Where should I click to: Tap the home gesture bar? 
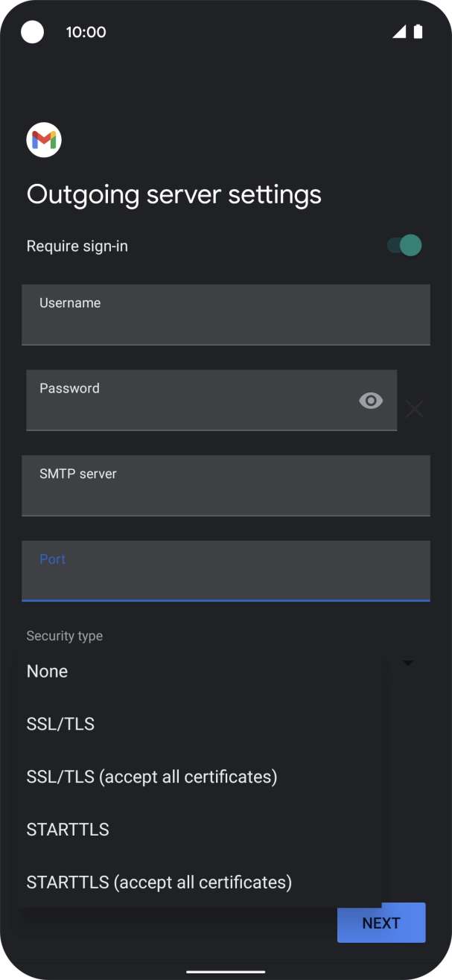pos(226,971)
